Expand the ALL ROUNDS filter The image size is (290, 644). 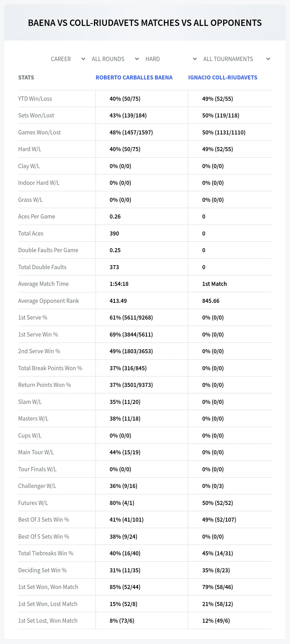pyautogui.click(x=115, y=59)
